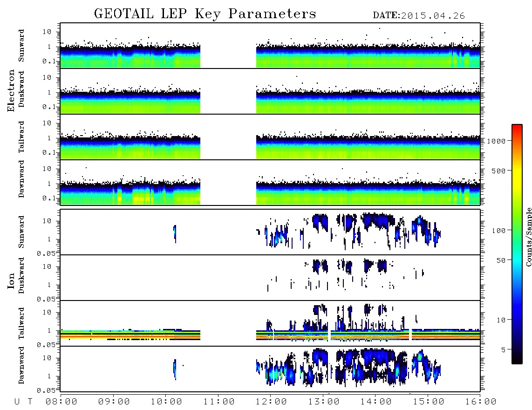Click the Electron Duskward panel label

[21, 89]
